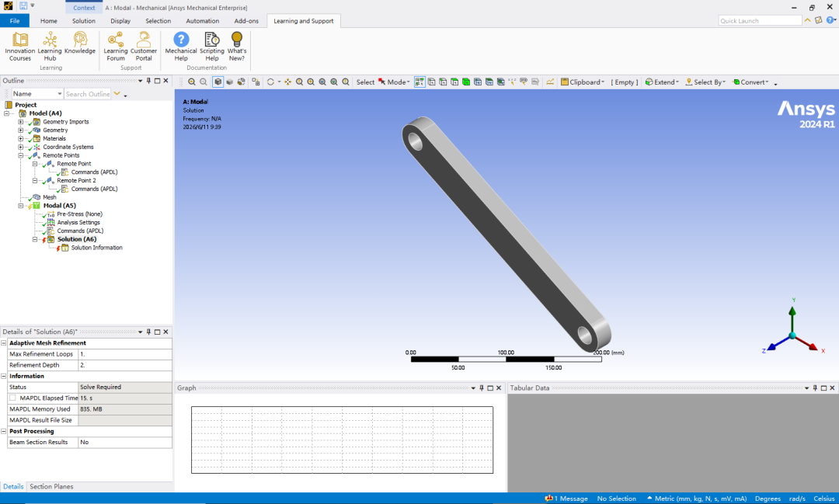
Task: Click the Pan tool icon
Action: tap(288, 82)
